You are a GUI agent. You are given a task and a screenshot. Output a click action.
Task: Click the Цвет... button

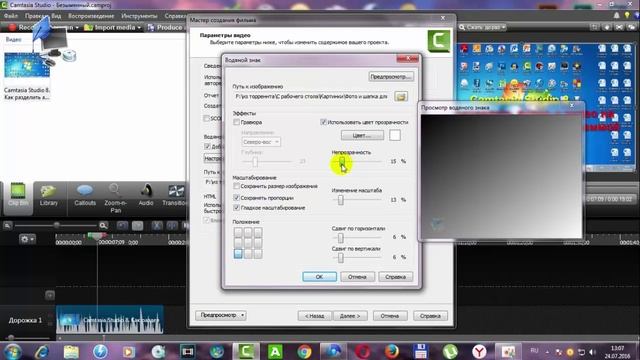362,136
